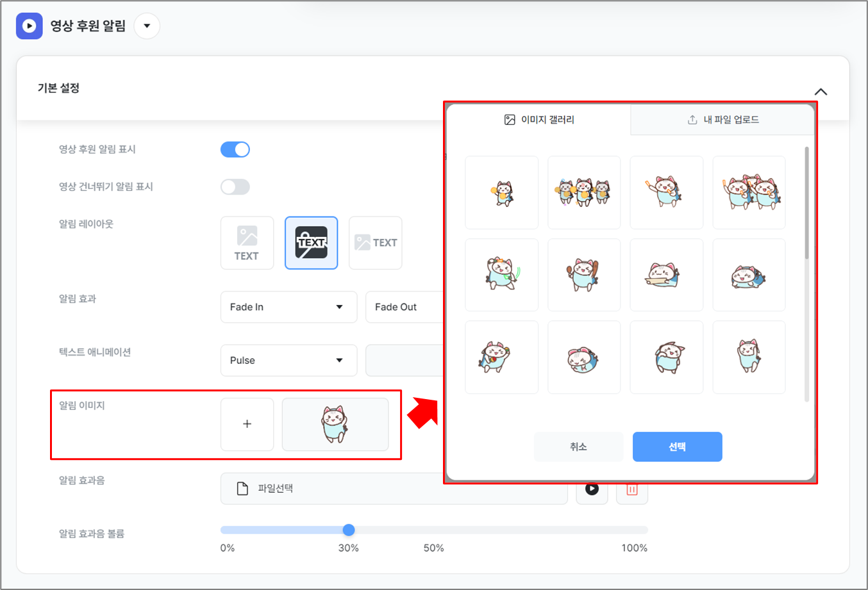Viewport: 868px width, 590px height.
Task: Click the 취소 cancel button
Action: [x=578, y=447]
